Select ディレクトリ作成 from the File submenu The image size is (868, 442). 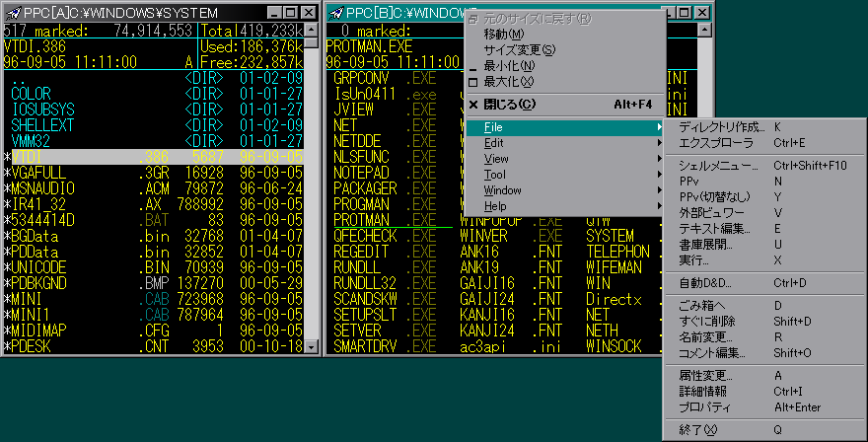point(722,127)
